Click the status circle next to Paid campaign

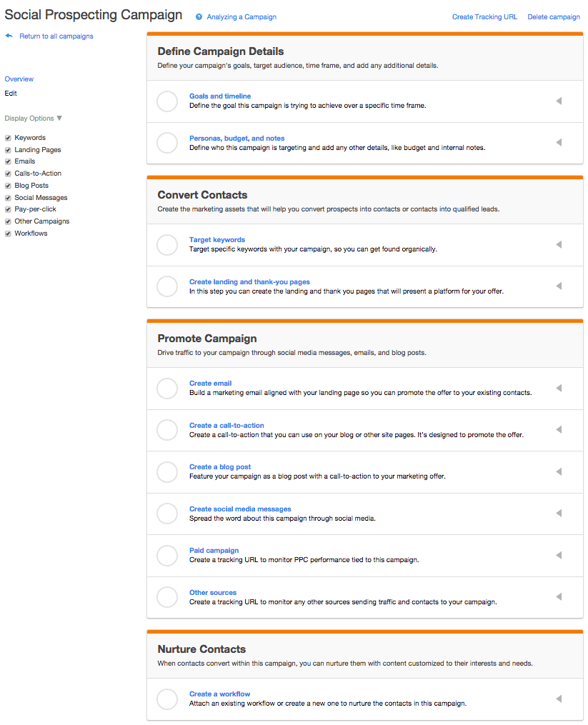(167, 555)
